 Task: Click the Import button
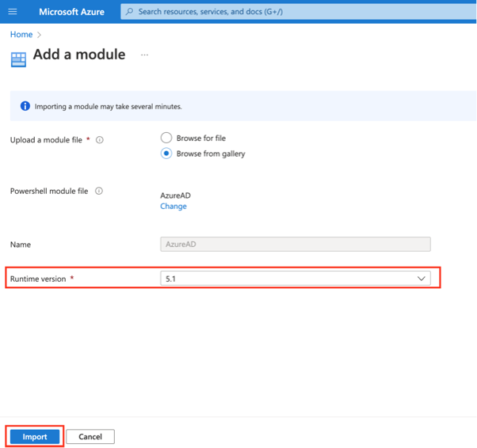(35, 436)
